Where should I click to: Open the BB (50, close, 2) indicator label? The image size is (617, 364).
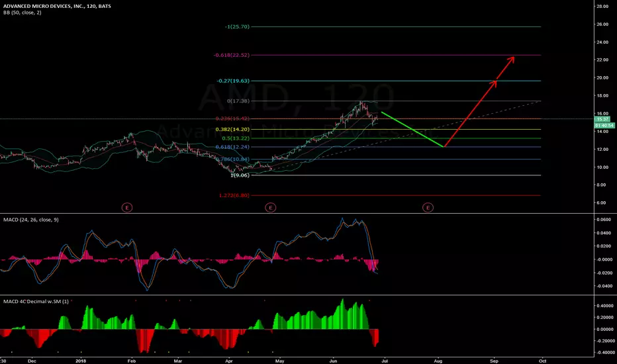click(23, 13)
